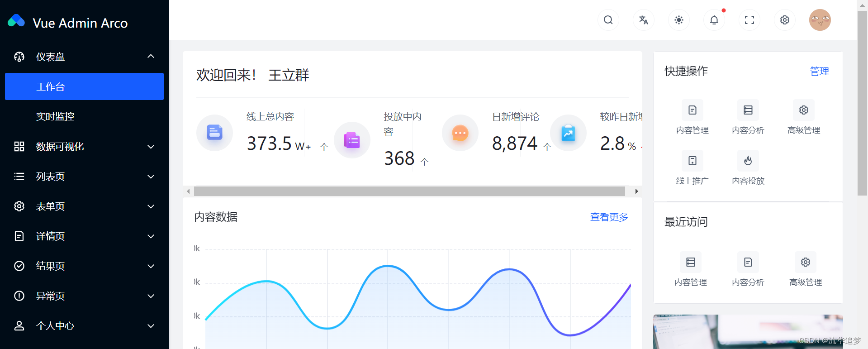This screenshot has height=349, width=868.
Task: Open 高级管理 under recent visits
Action: (x=806, y=270)
